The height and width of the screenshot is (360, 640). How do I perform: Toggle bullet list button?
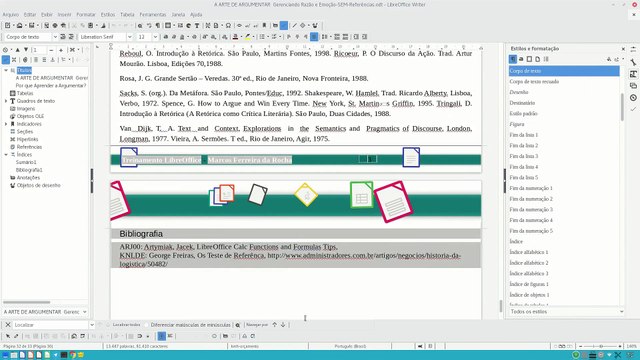262,37
